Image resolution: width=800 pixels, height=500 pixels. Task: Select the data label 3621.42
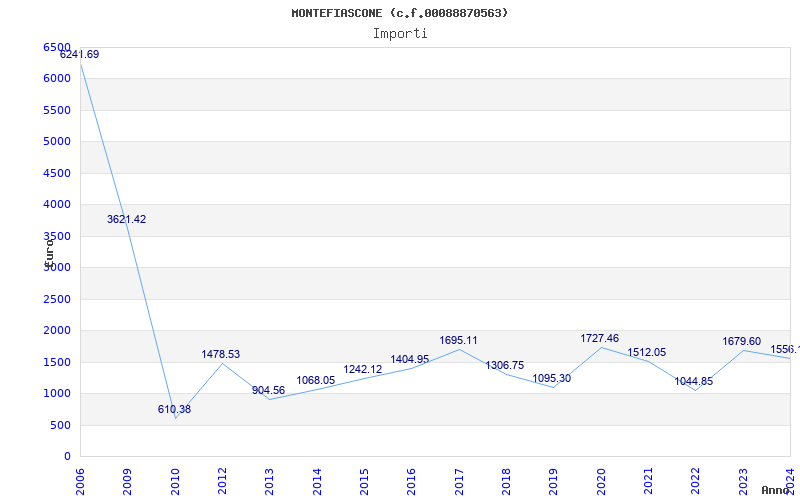pos(127,219)
